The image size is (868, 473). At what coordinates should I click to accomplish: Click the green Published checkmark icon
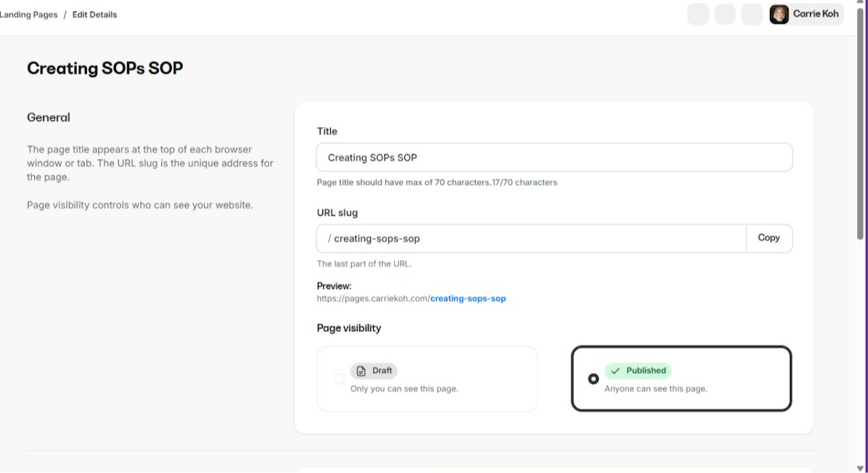[x=615, y=371]
